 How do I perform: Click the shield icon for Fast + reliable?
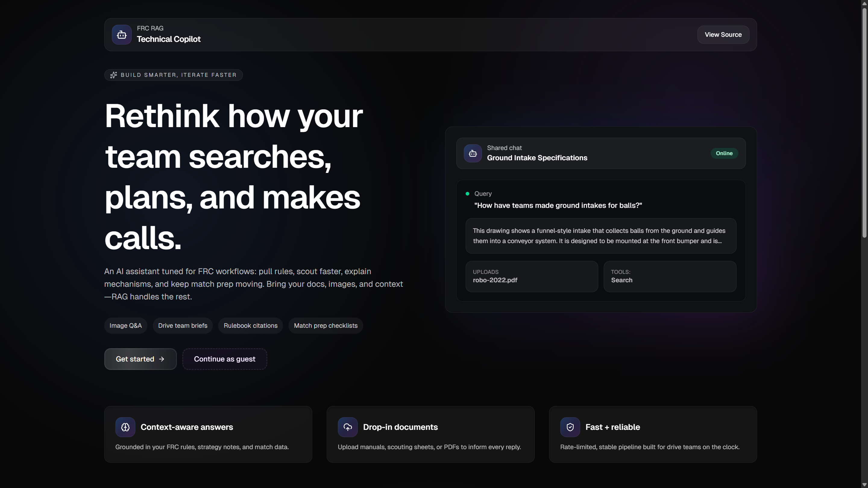pyautogui.click(x=570, y=427)
